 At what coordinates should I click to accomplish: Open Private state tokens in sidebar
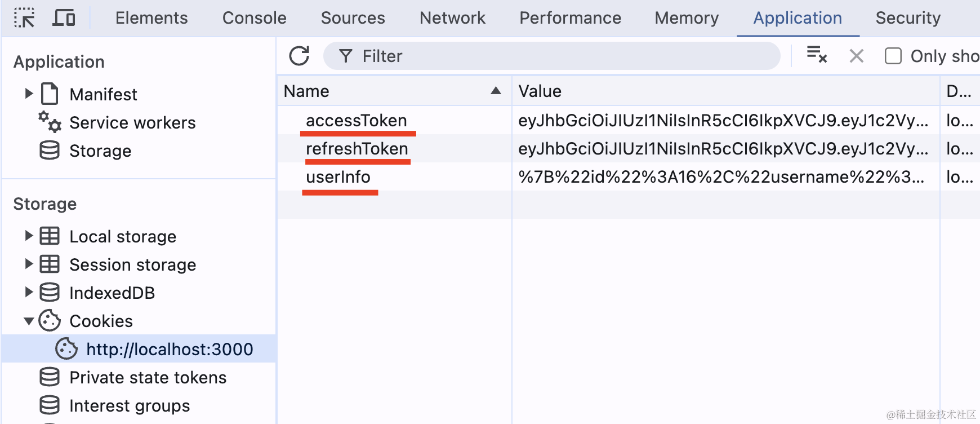tap(148, 377)
